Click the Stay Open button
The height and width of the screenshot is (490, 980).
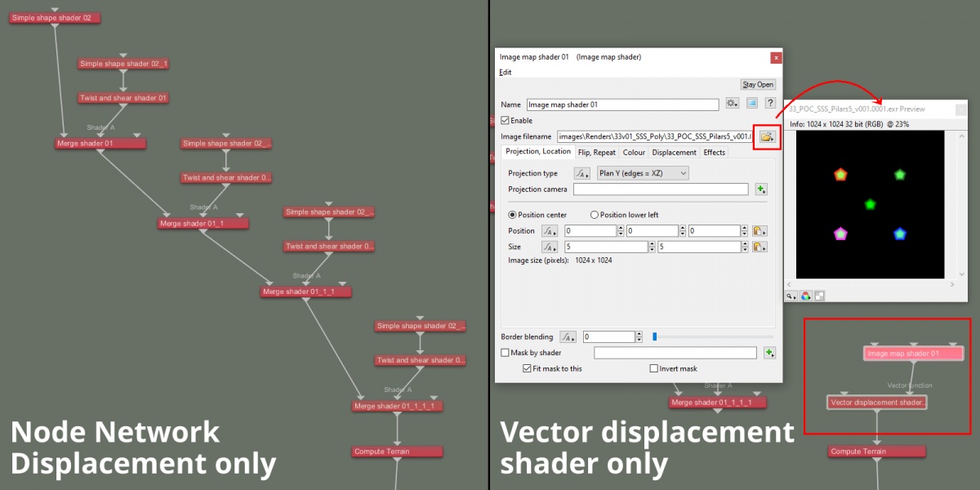coord(758,84)
